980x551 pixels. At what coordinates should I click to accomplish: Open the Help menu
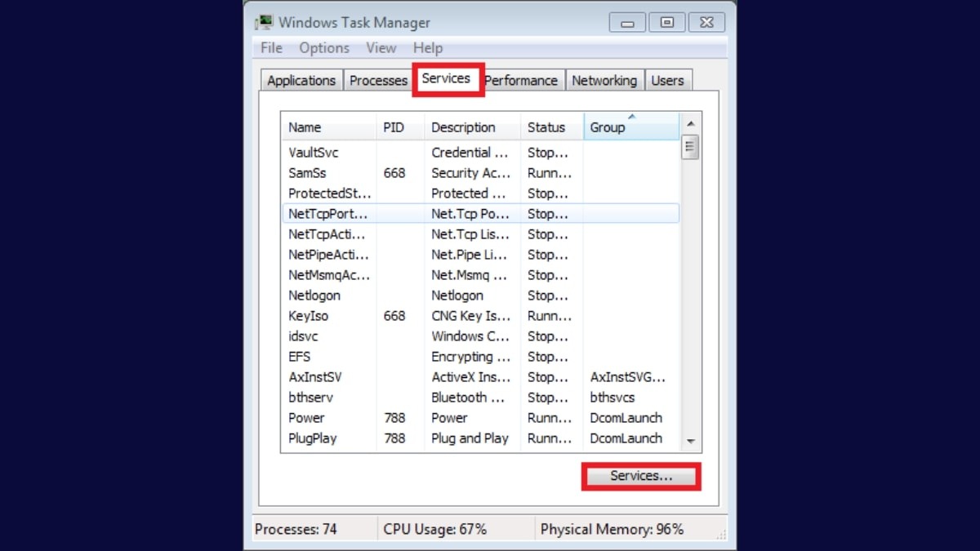click(x=428, y=48)
